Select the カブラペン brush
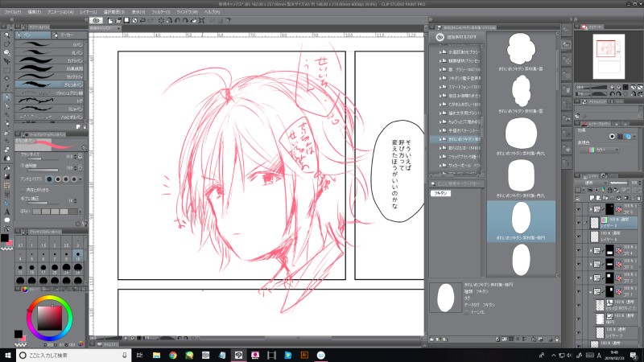 (49, 60)
